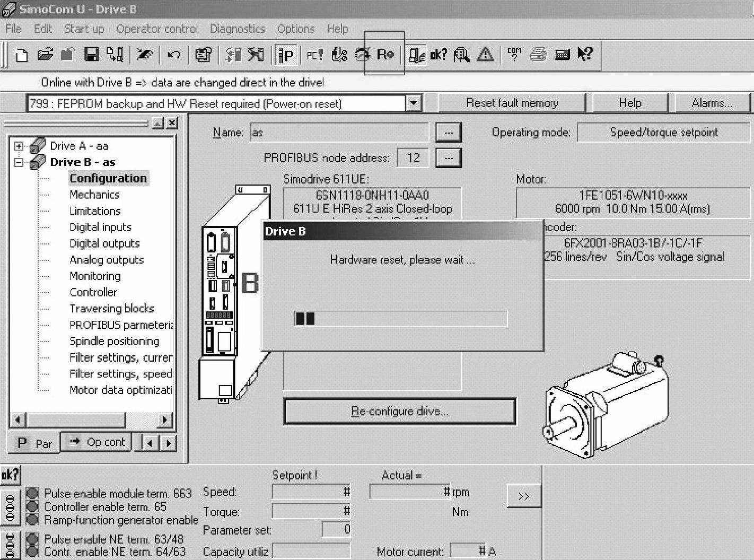The height and width of the screenshot is (560, 754).
Task: Click the warning triangle alarm icon
Action: [485, 55]
